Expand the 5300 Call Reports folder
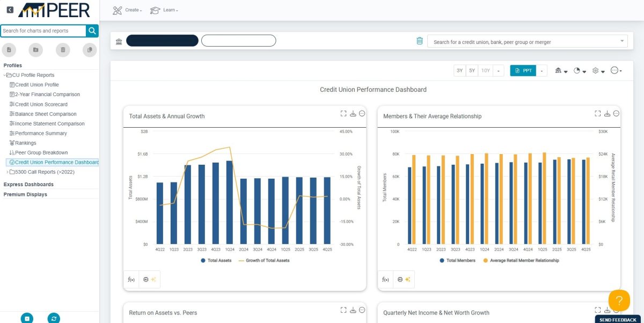The width and height of the screenshot is (644, 323). click(7, 172)
